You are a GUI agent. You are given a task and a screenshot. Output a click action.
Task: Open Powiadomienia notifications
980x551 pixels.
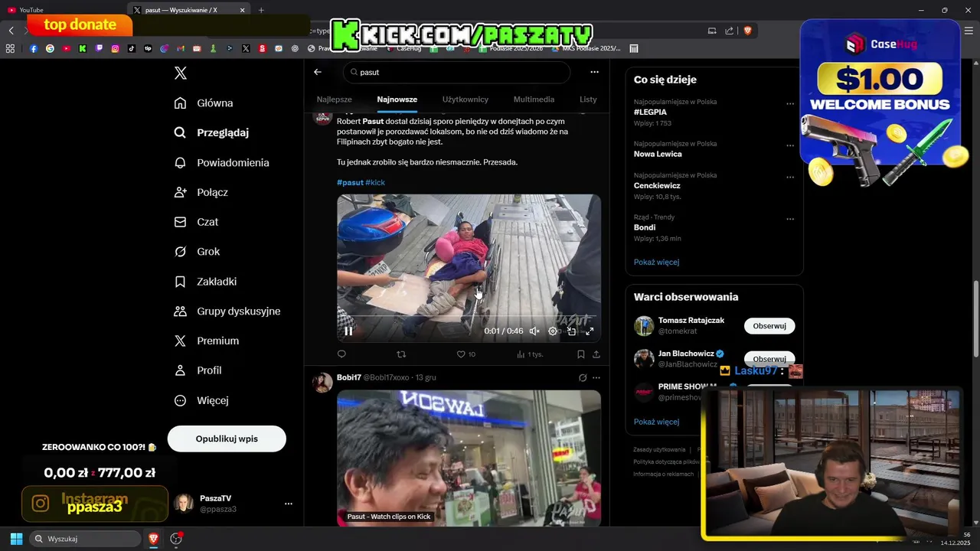coord(221,163)
